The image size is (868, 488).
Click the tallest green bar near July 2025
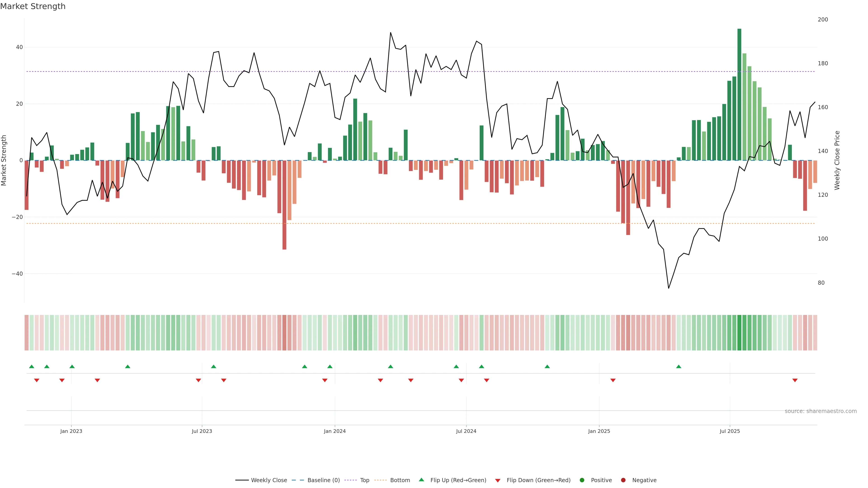(x=739, y=94)
